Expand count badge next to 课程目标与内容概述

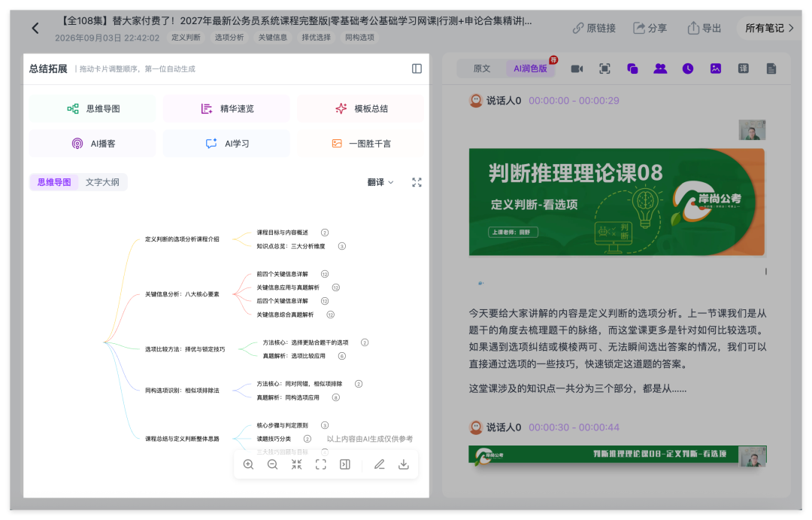coord(325,233)
